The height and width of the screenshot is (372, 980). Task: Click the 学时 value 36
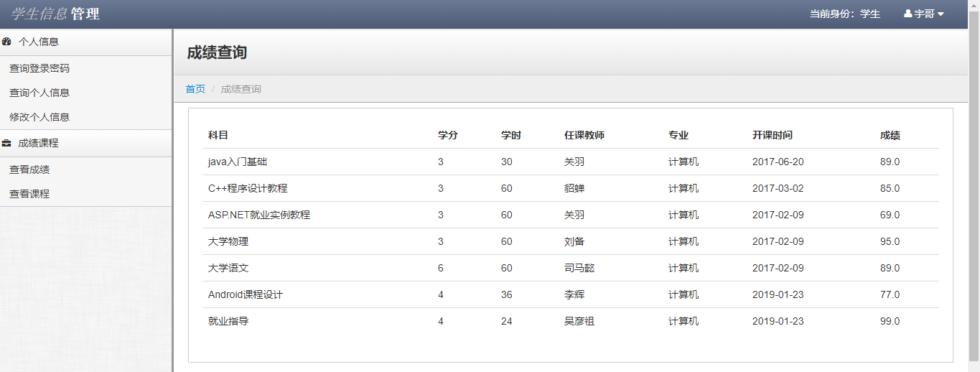pyautogui.click(x=507, y=294)
